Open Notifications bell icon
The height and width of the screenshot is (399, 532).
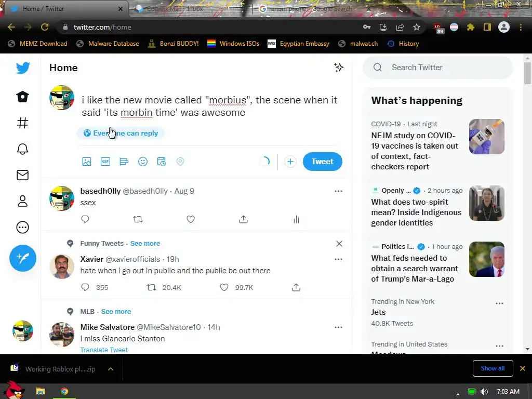(x=23, y=149)
